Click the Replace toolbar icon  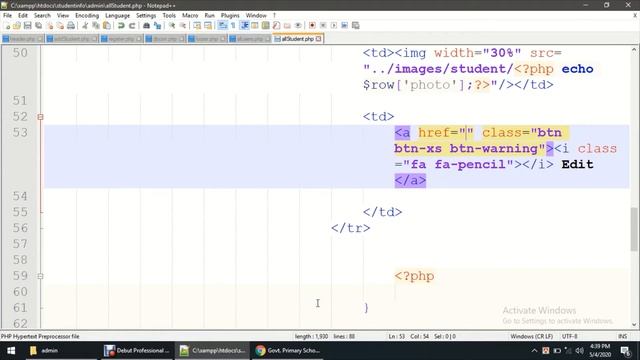[157, 25]
